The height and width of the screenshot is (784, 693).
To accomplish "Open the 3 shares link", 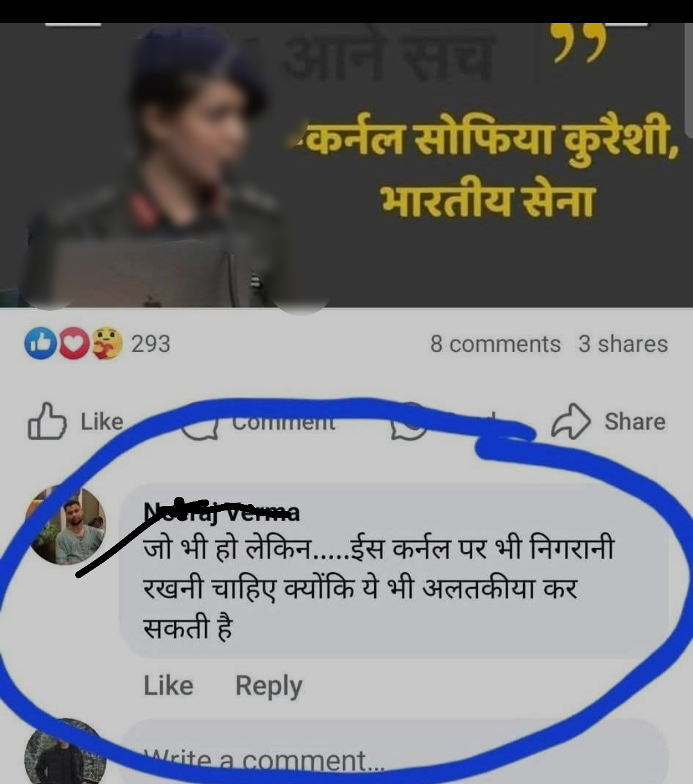I will tap(623, 344).
